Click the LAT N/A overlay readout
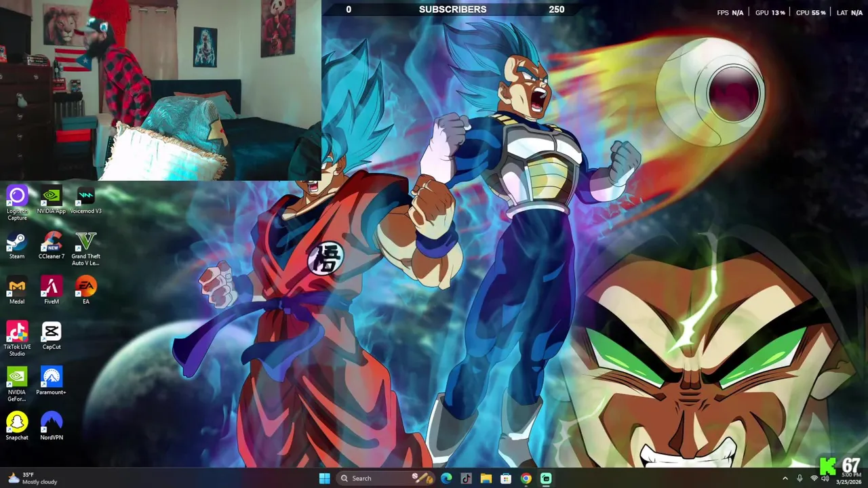 (850, 13)
